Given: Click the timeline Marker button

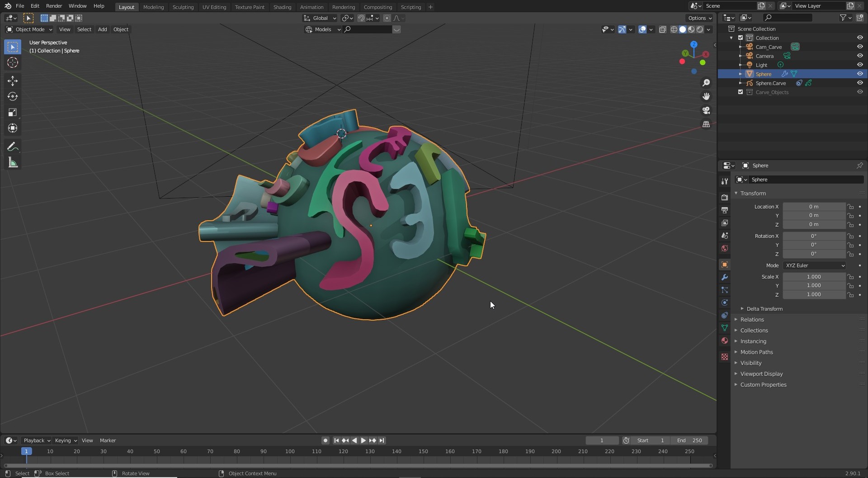Looking at the screenshot, I should click(108, 440).
